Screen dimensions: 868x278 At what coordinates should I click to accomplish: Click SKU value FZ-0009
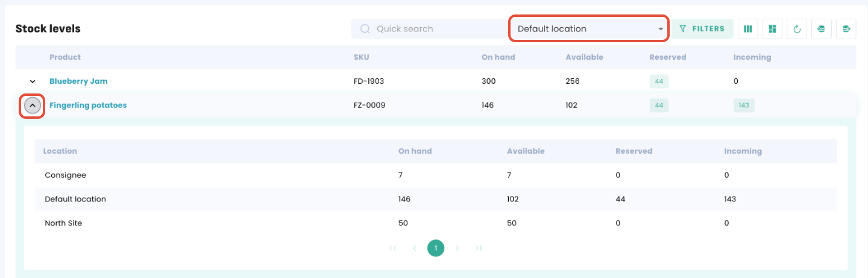pos(370,106)
